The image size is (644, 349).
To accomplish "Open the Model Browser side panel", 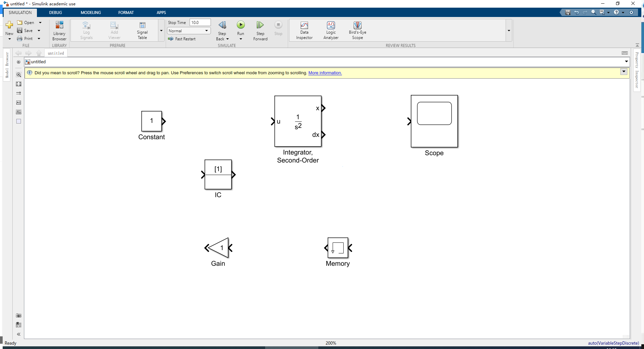I will pyautogui.click(x=7, y=65).
